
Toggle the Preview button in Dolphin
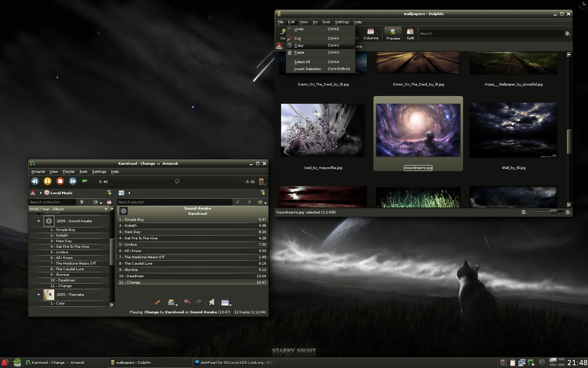coord(393,34)
